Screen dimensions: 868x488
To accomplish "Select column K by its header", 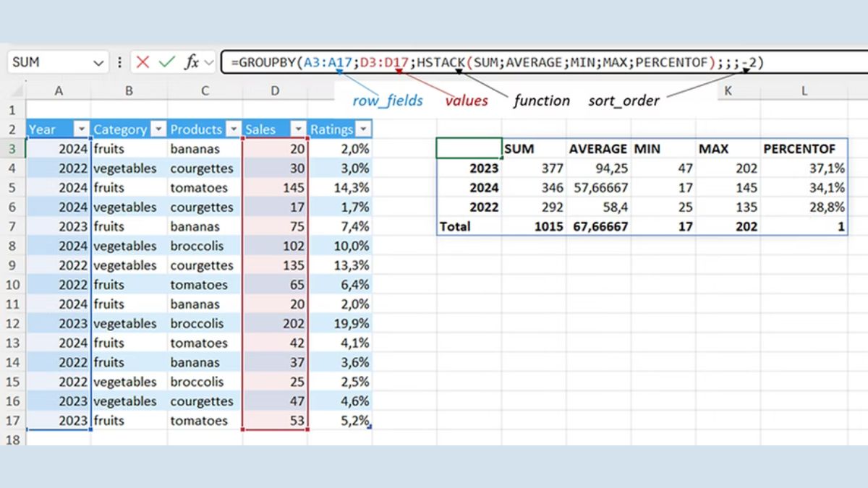I will pos(728,91).
